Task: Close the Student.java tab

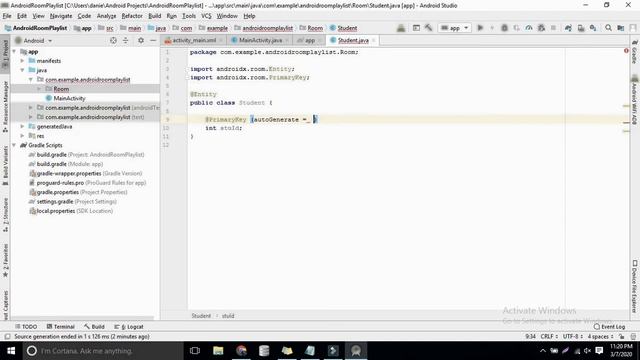Action: 373,40
